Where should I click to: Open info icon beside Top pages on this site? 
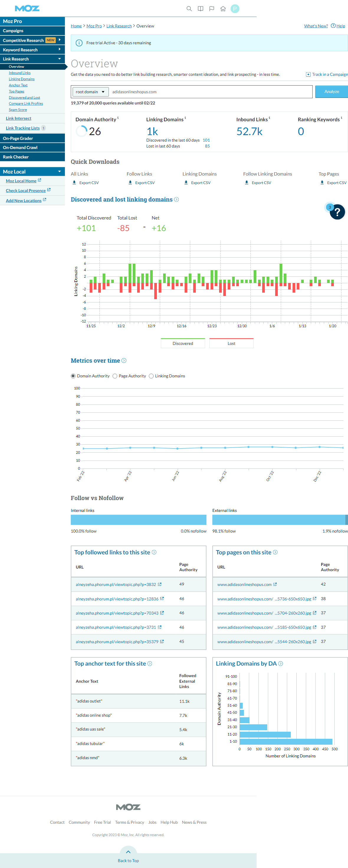coord(275,552)
